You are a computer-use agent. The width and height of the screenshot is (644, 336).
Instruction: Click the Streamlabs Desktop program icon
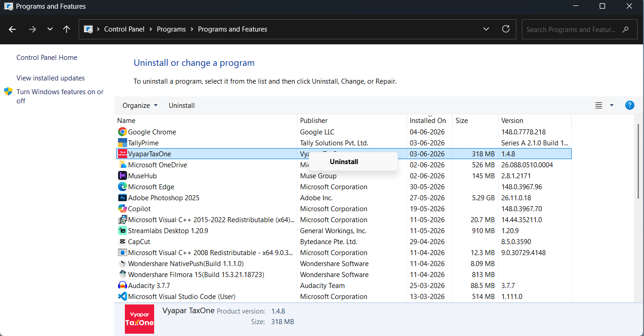[122, 231]
